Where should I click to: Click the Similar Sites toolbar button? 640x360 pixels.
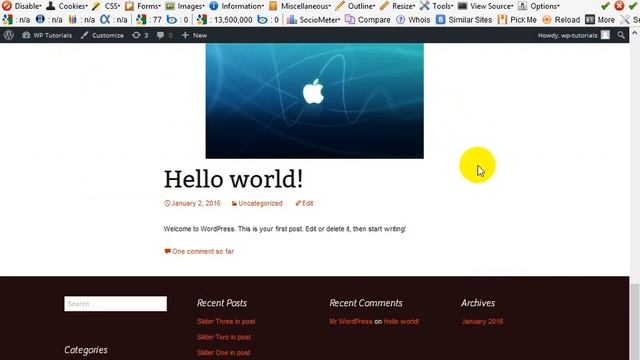464,20
